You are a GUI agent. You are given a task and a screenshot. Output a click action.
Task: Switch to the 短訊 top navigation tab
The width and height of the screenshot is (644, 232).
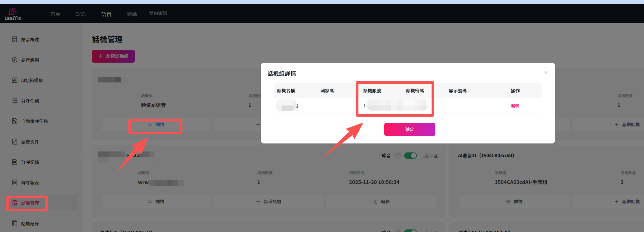tap(80, 14)
